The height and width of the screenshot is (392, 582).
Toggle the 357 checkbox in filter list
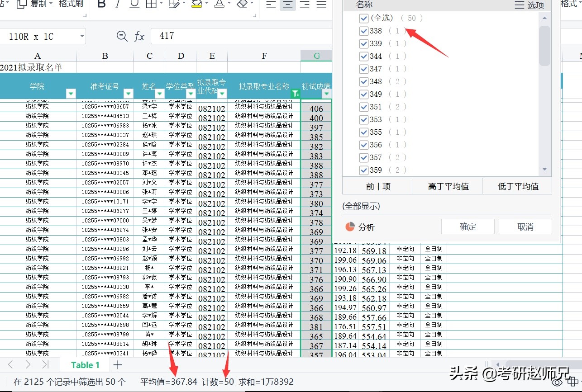coord(363,157)
